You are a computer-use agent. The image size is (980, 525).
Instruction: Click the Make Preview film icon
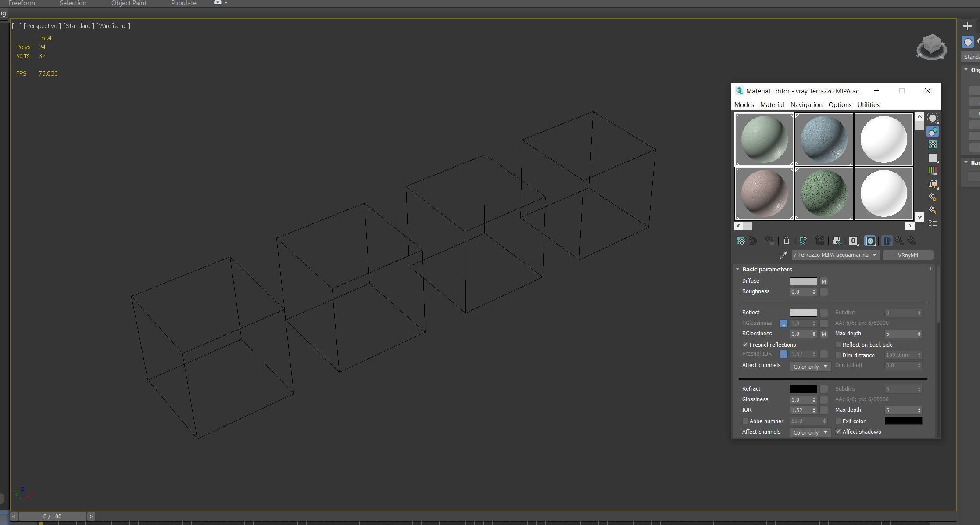point(933,184)
